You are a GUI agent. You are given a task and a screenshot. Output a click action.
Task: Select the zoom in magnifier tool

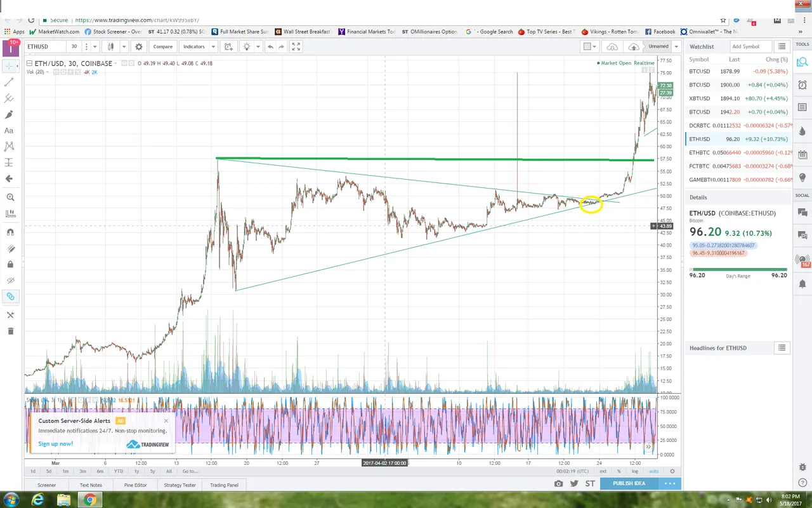9,197
